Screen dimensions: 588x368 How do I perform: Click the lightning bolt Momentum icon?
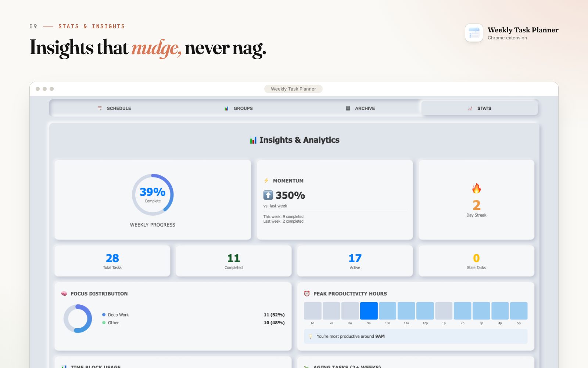266,181
